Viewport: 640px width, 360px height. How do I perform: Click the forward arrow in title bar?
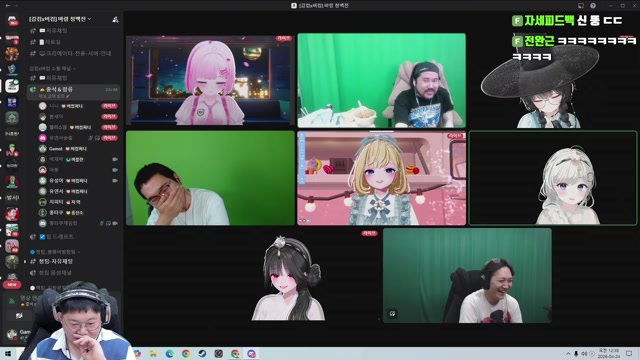click(x=16, y=5)
